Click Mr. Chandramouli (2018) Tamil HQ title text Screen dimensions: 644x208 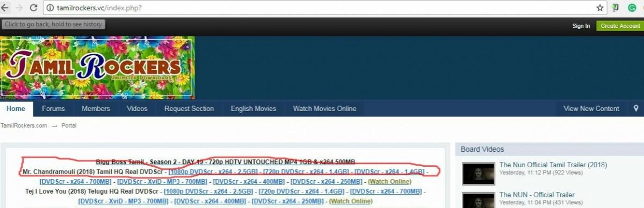pyautogui.click(x=93, y=172)
